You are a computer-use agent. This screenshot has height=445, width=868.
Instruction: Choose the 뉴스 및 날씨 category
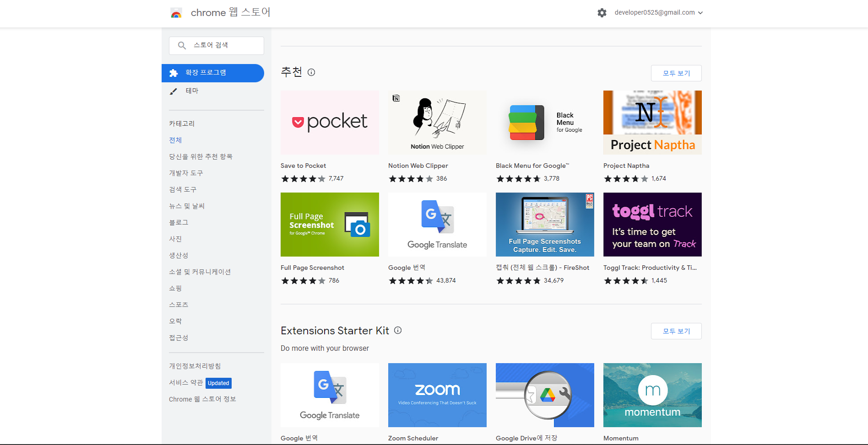[x=187, y=206]
